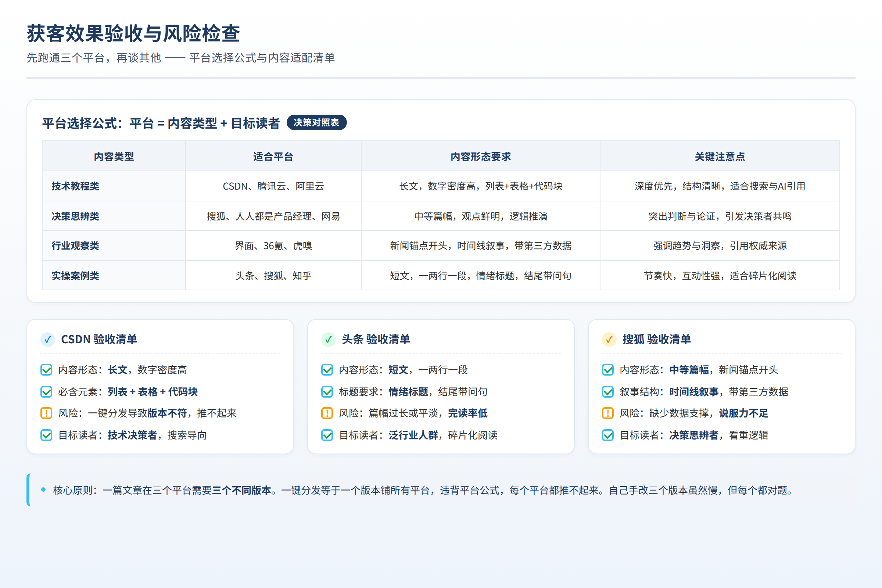Toggle checkbox for 目标读者：泛行业人群
Viewport: 882px width, 588px height.
coord(327,435)
